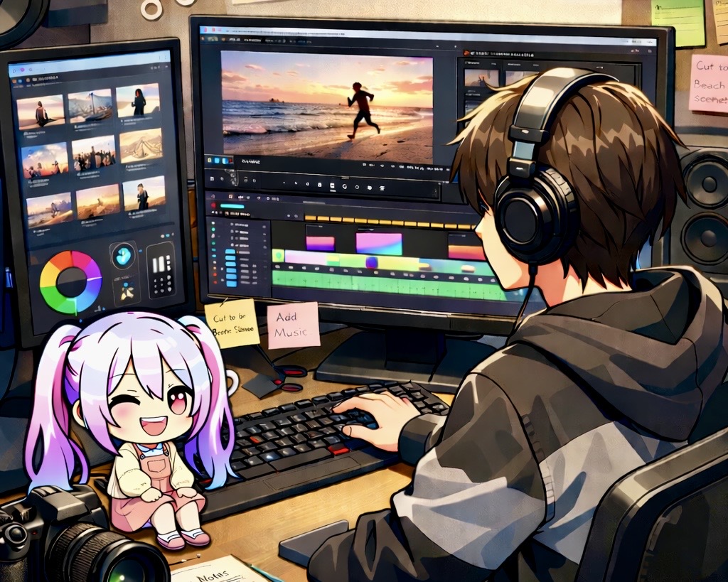The width and height of the screenshot is (728, 582).
Task: Select the sailboat thumbnail in the media grid
Action: pyautogui.click(x=90, y=106)
